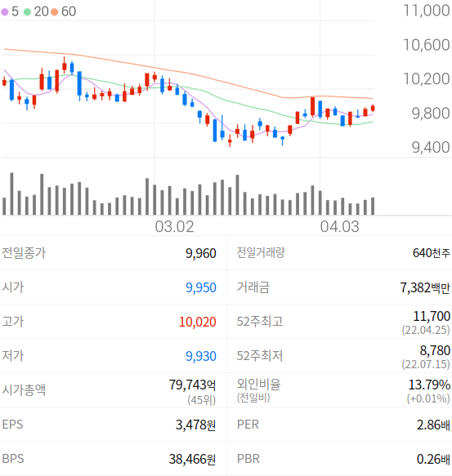Click the (전일비) sublabel

253,398
